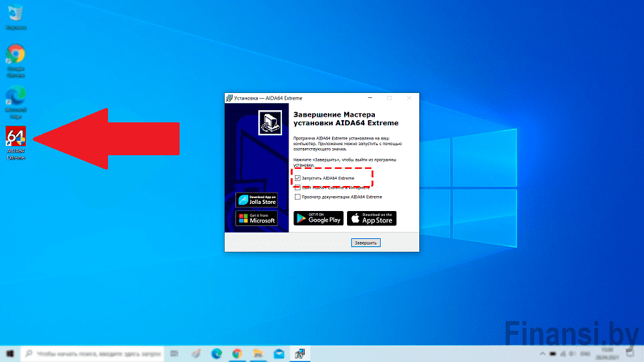Open the notification center icon
The image size is (644, 362).
(630, 354)
